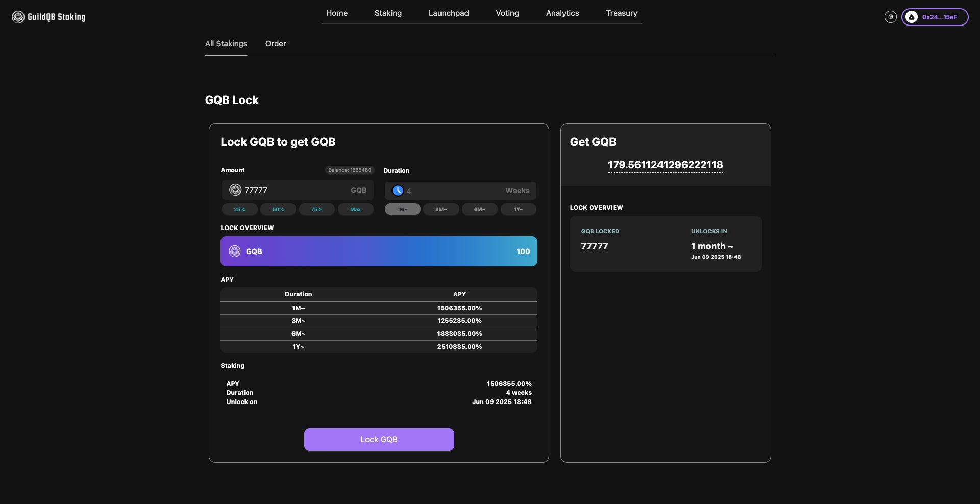Click the Get GQB value 179.5611241296222118

tap(666, 165)
